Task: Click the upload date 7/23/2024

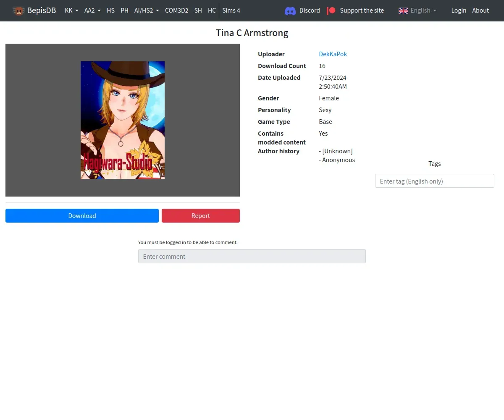Action: [x=333, y=78]
